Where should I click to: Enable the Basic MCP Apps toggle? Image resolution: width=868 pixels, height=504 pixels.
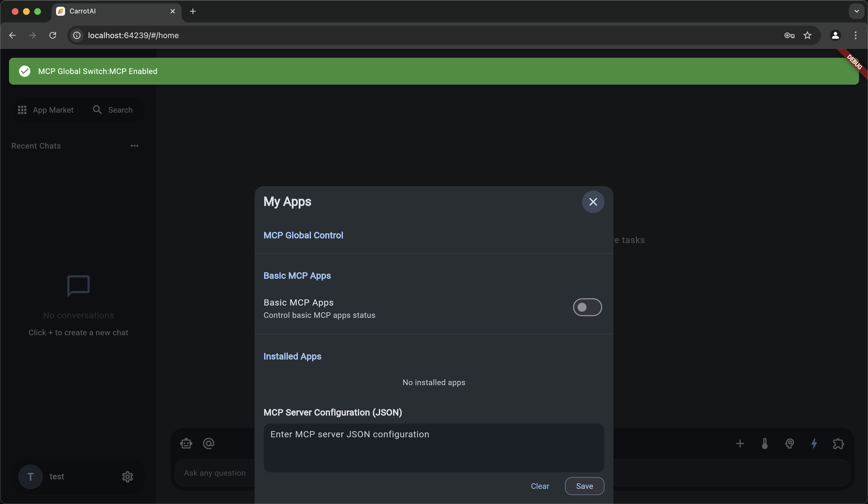point(587,307)
